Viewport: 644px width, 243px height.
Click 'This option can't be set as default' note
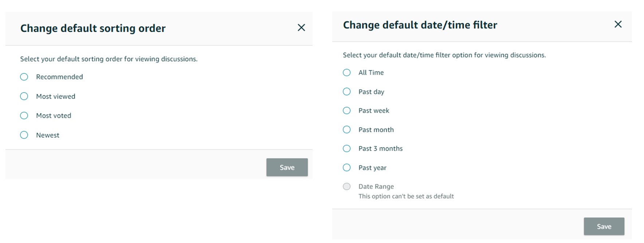tap(406, 196)
